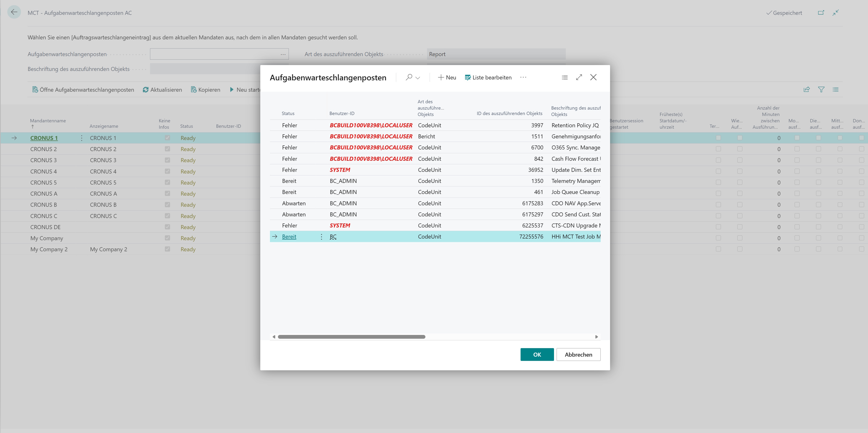Click the search magnifier in dialog header
868x433 pixels.
[409, 77]
